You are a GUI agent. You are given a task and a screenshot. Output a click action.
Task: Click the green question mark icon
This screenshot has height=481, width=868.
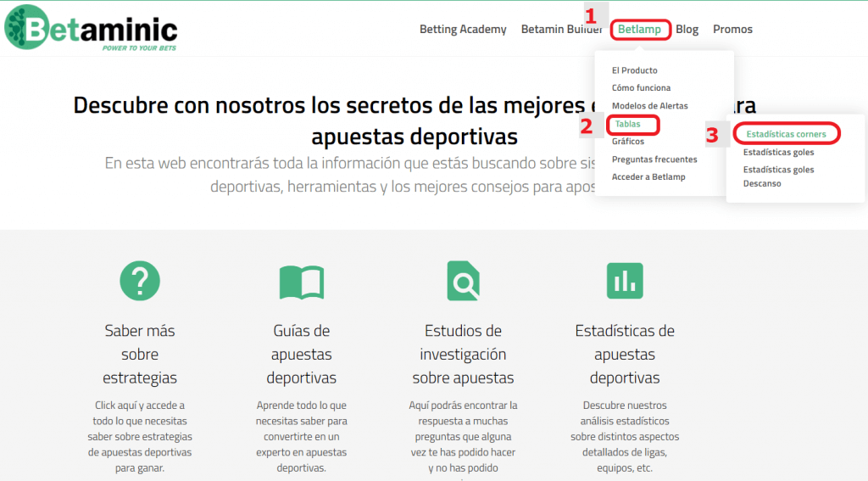(x=140, y=280)
